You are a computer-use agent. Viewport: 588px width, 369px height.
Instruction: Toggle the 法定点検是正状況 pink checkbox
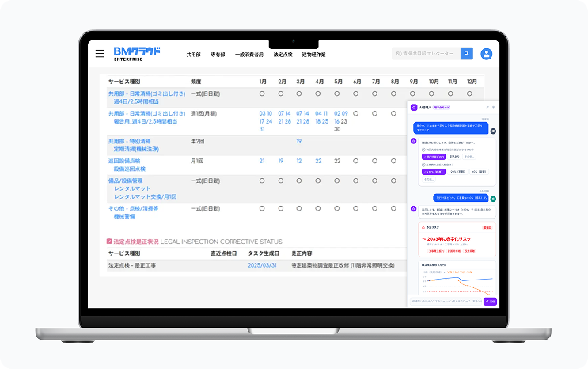(x=109, y=241)
